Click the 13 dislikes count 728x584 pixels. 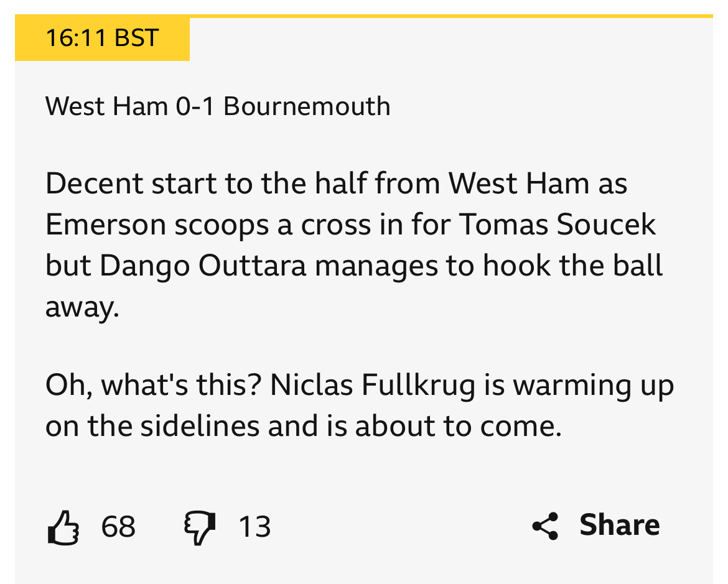pyautogui.click(x=254, y=527)
